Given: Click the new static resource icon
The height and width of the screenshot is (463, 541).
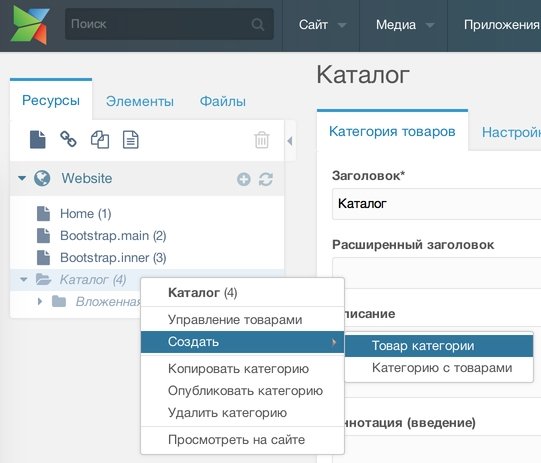Looking at the screenshot, I should click(x=131, y=139).
